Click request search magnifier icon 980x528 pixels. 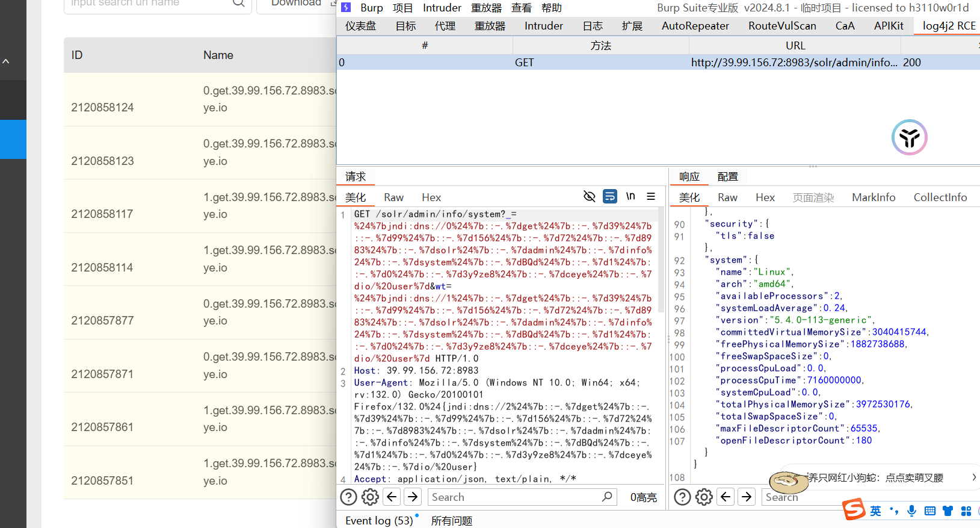pyautogui.click(x=608, y=496)
